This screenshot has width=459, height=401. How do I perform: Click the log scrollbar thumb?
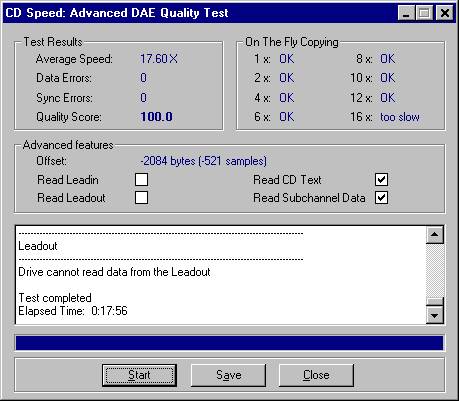435,302
